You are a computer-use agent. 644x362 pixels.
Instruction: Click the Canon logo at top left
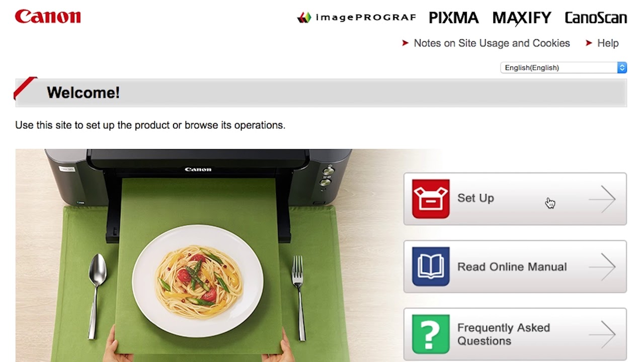(48, 17)
